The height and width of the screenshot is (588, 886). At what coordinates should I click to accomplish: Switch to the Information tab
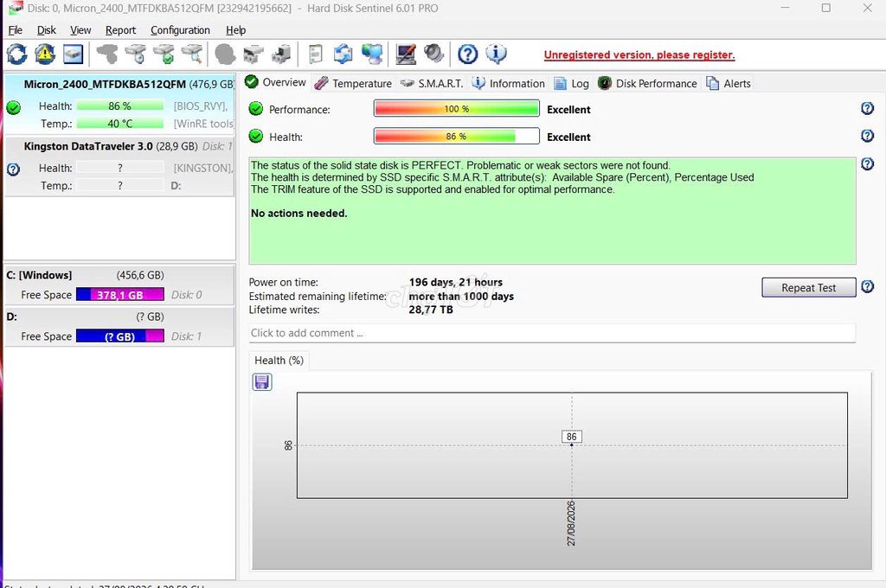(508, 83)
